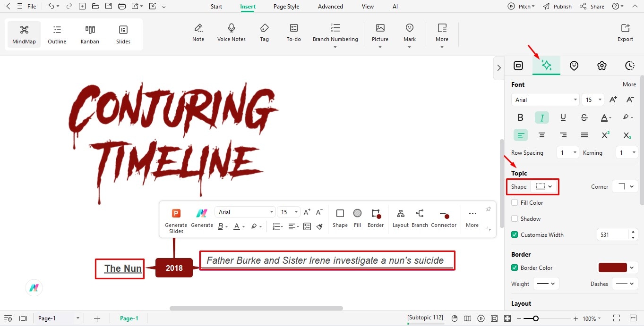Click the Customize Width value field
Image resolution: width=644 pixels, height=326 pixels.
(x=613, y=234)
